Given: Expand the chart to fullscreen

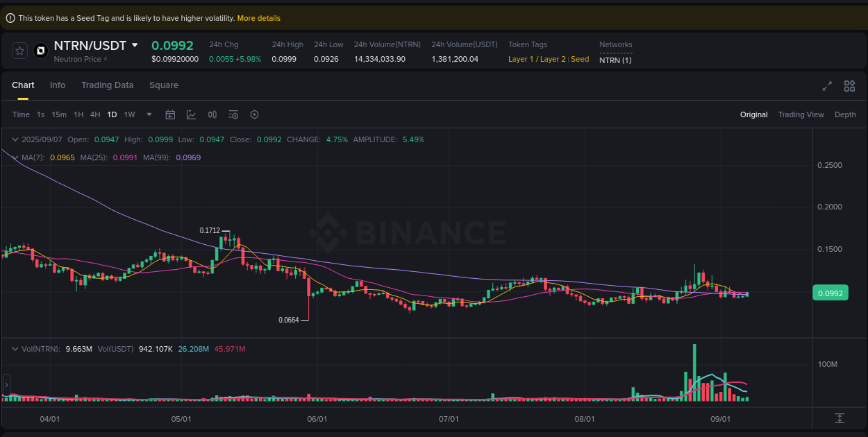Looking at the screenshot, I should tap(826, 86).
